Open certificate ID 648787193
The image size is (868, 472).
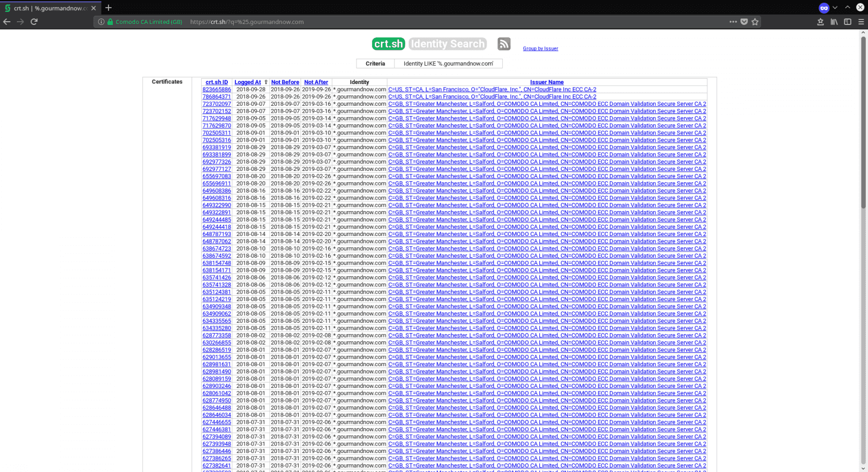[x=216, y=234]
